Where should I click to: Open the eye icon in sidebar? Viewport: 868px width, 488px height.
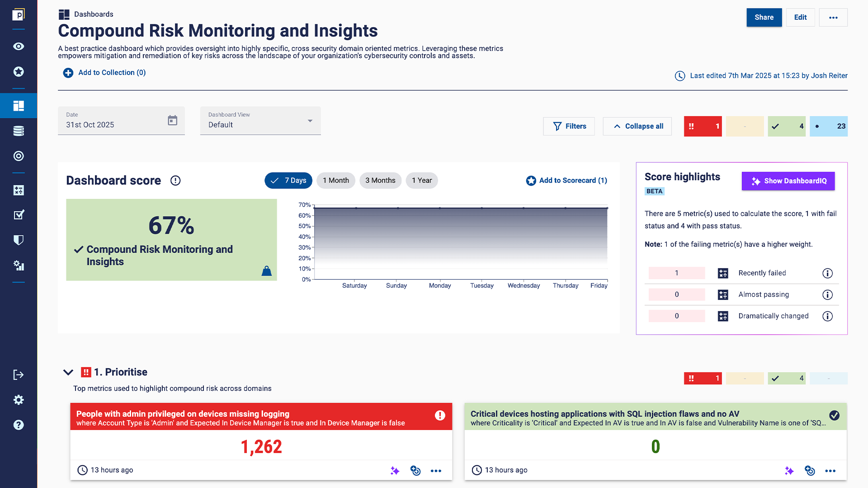coord(19,47)
